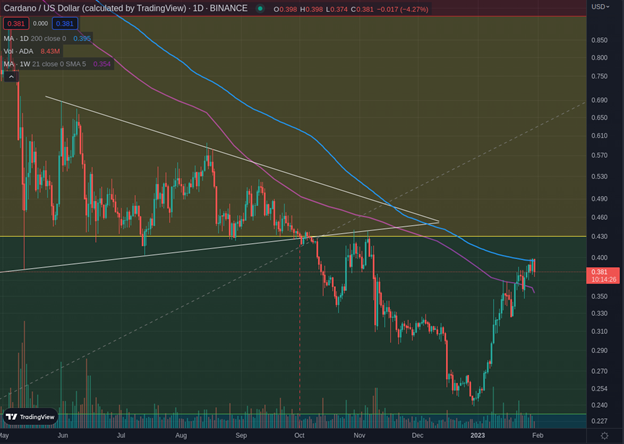Click the 0.350 price axis label
Image resolution: width=624 pixels, height=444 pixels.
point(599,296)
